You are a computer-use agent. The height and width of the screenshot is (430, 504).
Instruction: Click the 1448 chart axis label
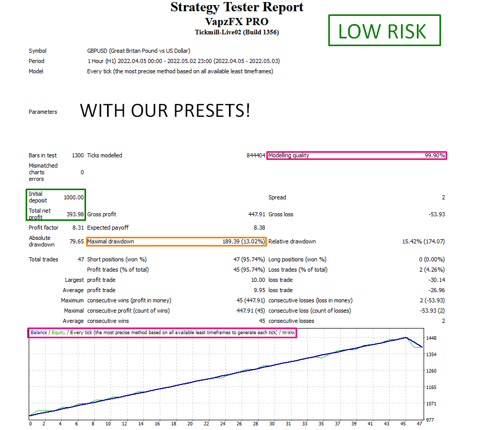431,338
